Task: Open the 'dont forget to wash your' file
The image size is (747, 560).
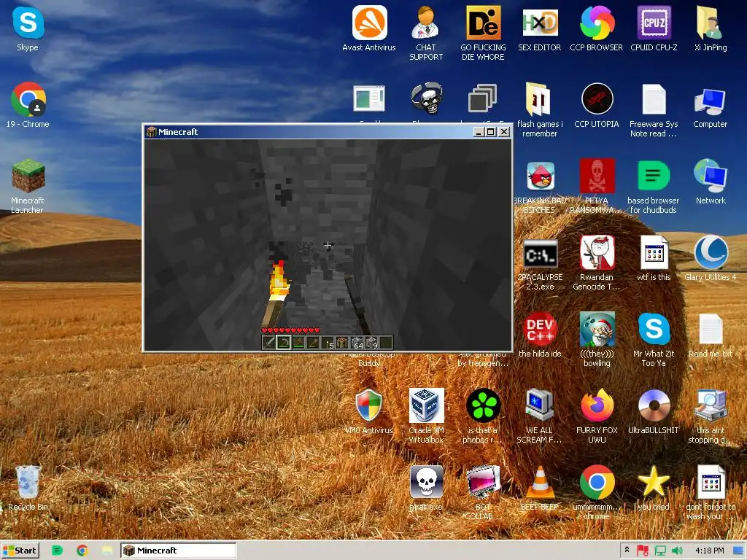Action: (711, 492)
